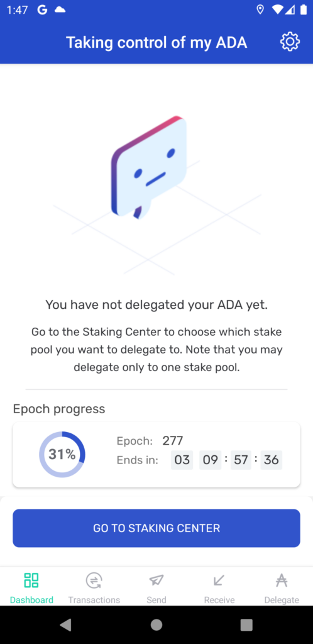Image resolution: width=313 pixels, height=644 pixels.
Task: Tap the days countdown box 03
Action: point(182,460)
